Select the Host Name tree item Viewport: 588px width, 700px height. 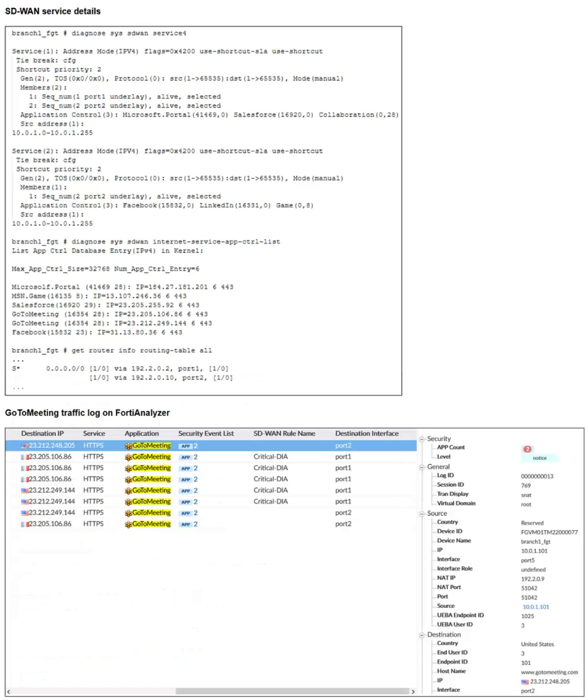click(x=451, y=671)
